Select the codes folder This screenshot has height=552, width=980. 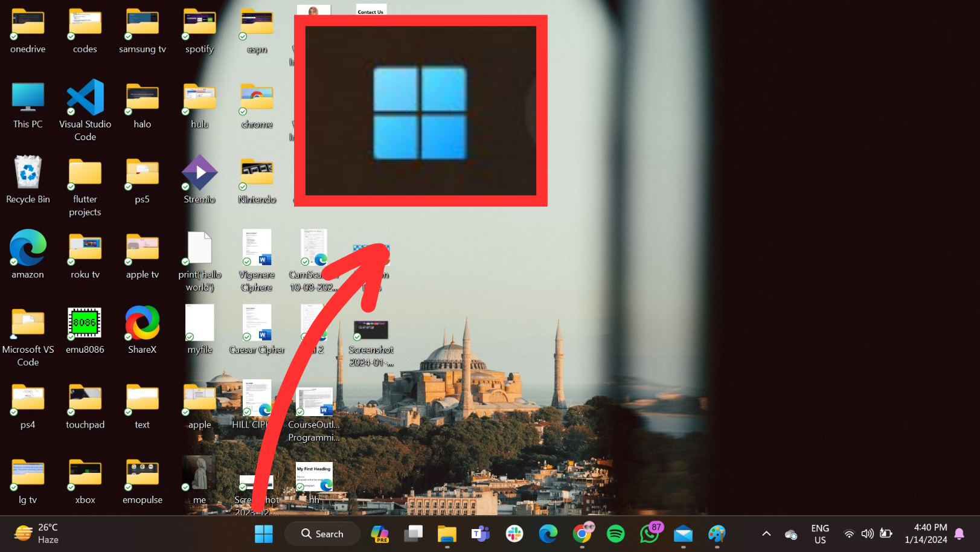point(85,30)
